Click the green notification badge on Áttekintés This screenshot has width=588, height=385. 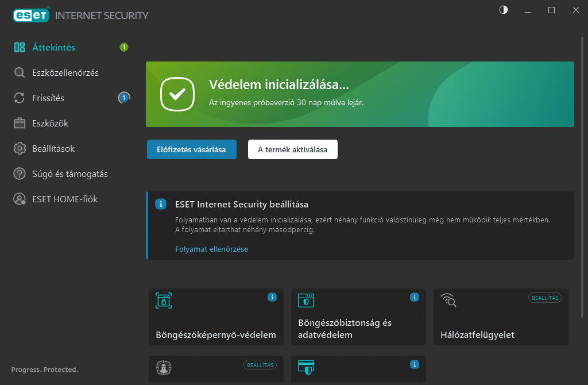tap(124, 47)
